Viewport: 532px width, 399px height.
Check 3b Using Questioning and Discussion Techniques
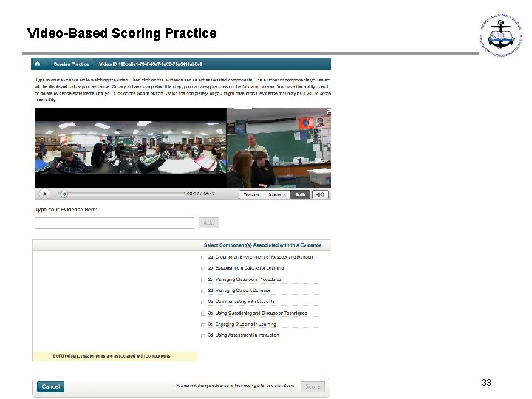point(203,313)
